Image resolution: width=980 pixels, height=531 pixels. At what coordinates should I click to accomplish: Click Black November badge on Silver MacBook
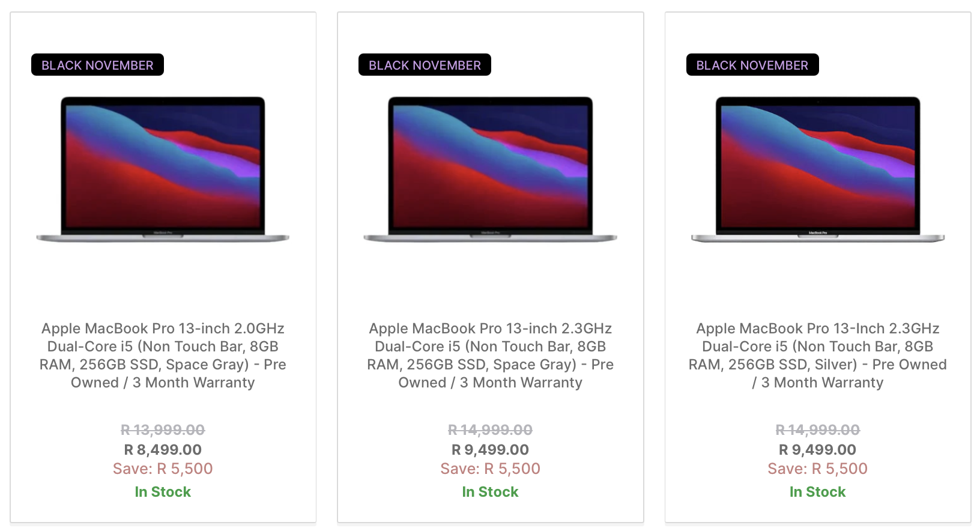click(x=752, y=65)
